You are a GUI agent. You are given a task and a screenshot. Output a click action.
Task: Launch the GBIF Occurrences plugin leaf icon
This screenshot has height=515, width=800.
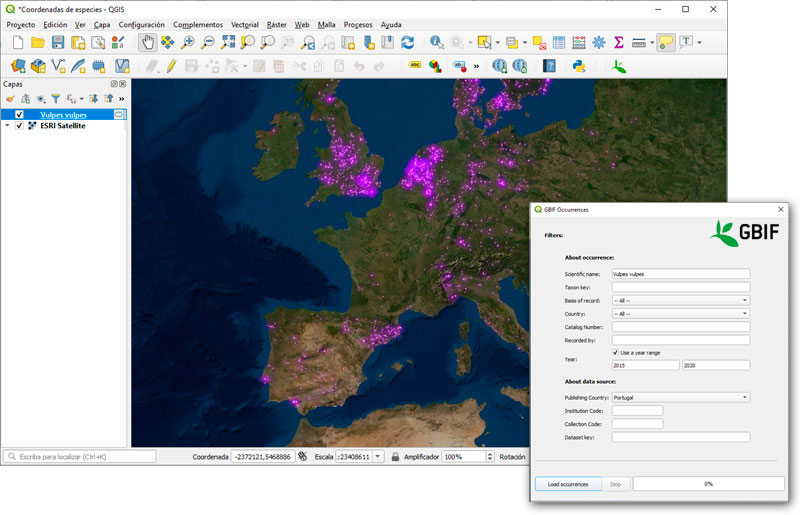[x=619, y=66]
